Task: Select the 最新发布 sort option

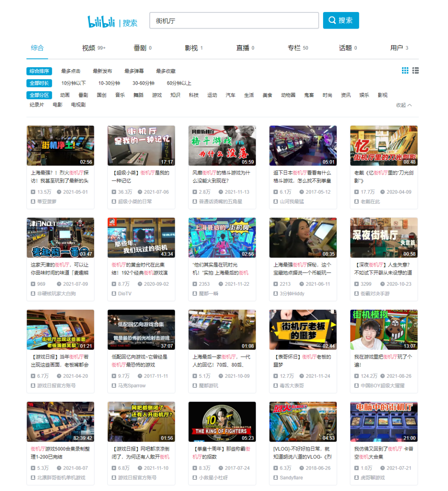Action: 102,71
